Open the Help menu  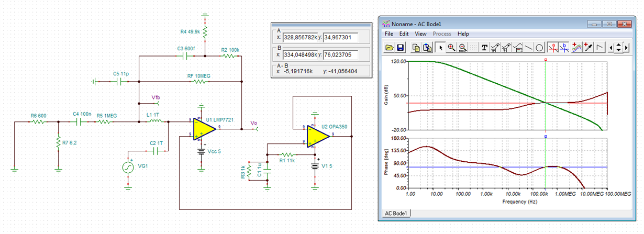pyautogui.click(x=463, y=34)
